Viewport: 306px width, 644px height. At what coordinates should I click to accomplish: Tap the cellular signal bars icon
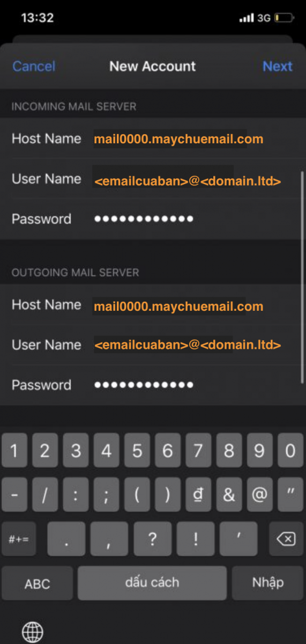247,18
